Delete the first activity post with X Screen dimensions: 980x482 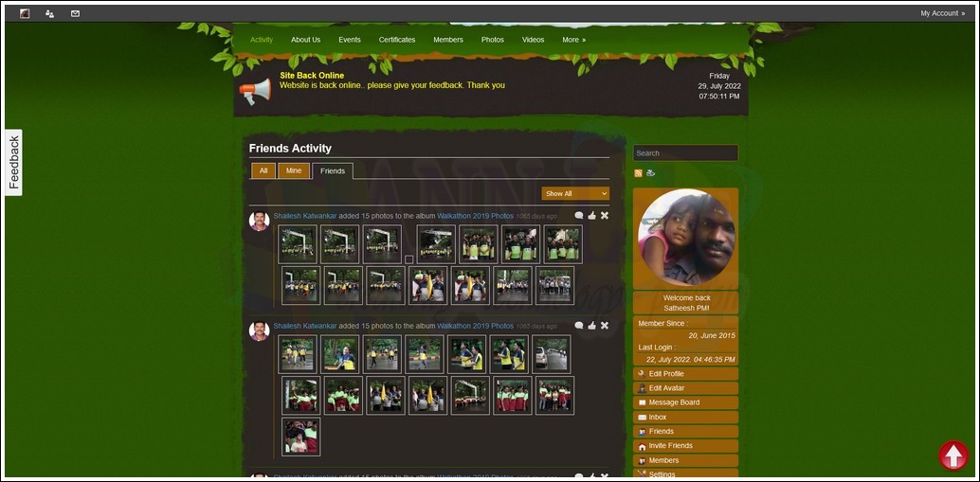coord(605,216)
